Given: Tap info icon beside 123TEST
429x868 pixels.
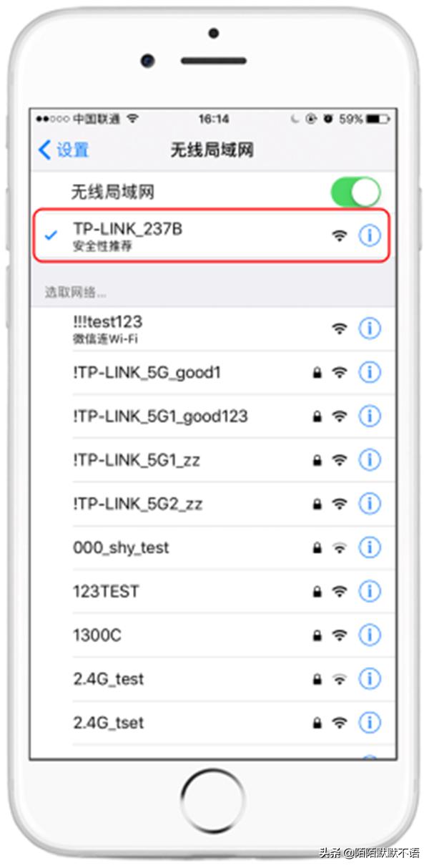Looking at the screenshot, I should click(x=369, y=591).
